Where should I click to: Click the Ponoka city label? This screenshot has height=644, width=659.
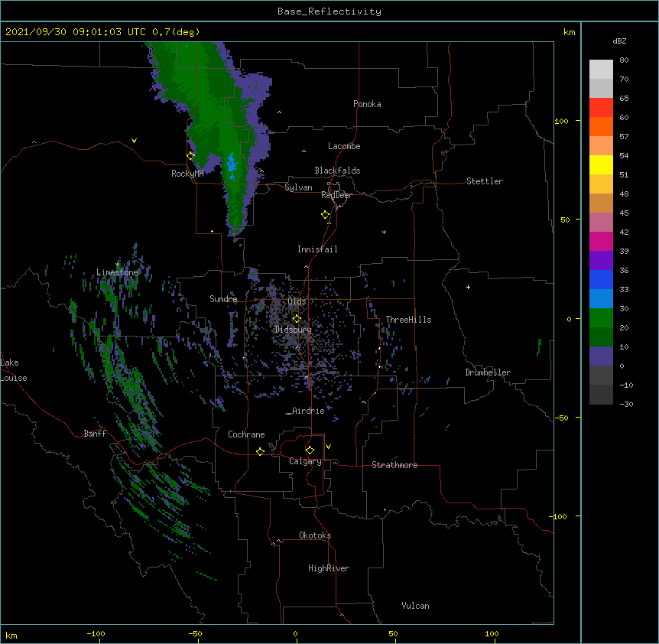[x=367, y=104]
